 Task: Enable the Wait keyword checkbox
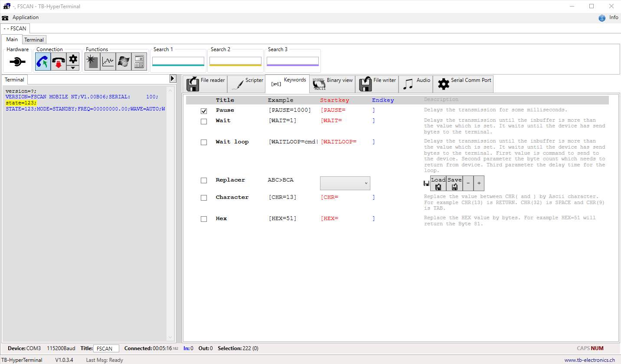pyautogui.click(x=204, y=122)
